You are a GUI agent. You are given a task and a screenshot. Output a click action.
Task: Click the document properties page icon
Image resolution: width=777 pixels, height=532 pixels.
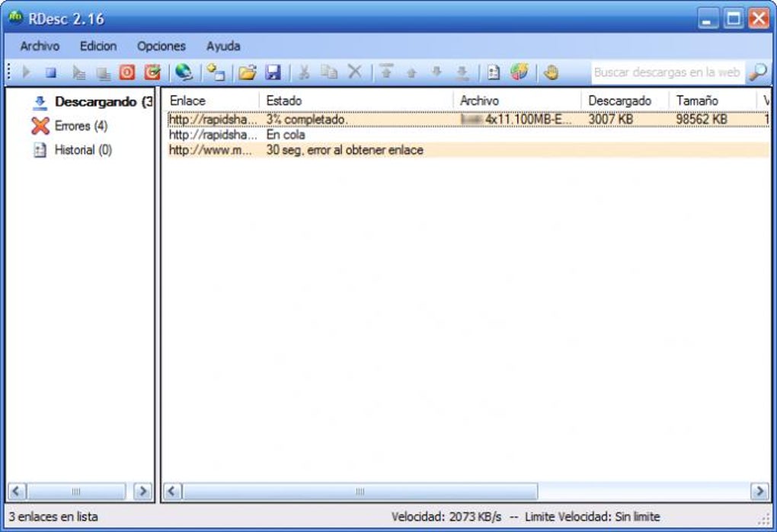(x=493, y=73)
